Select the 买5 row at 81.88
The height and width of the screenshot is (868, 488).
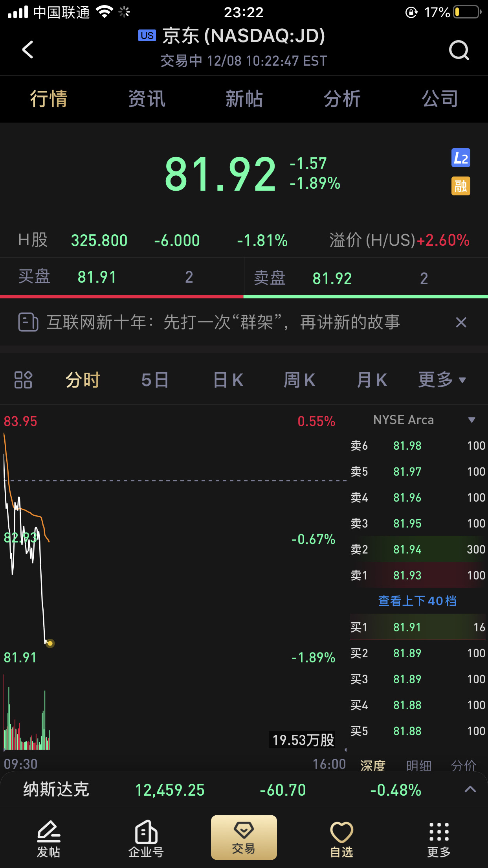[x=418, y=731]
